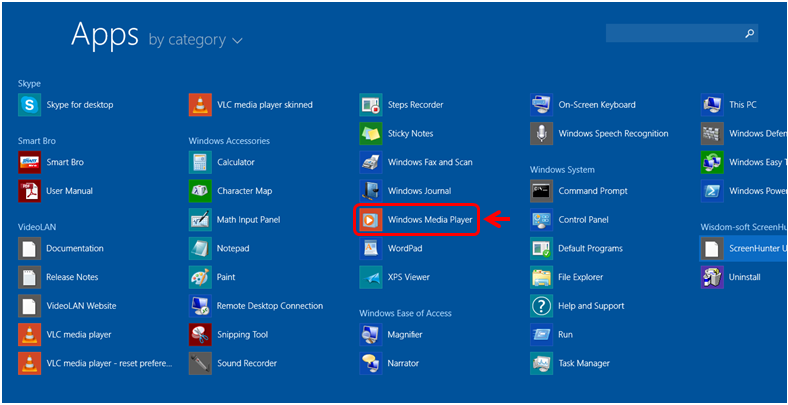Screen dimensions: 788x405
Task: Open the Remote Desktop Connection label
Action: pyautogui.click(x=269, y=306)
